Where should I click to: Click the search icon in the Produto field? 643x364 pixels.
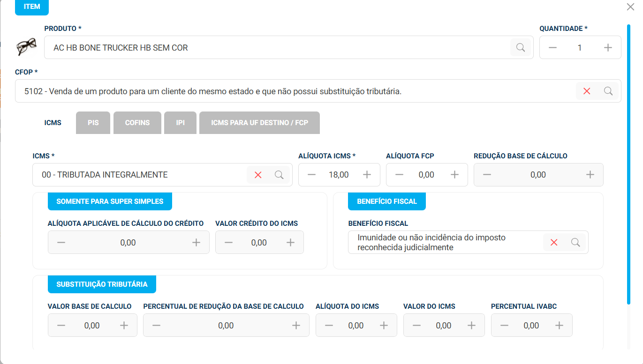520,47
